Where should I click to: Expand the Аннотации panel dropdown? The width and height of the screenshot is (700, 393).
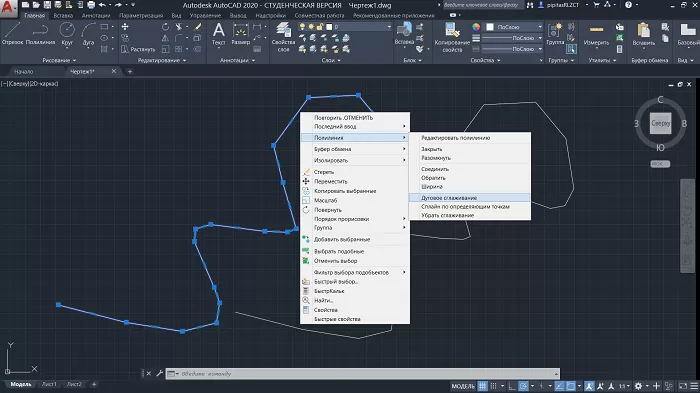[x=238, y=60]
